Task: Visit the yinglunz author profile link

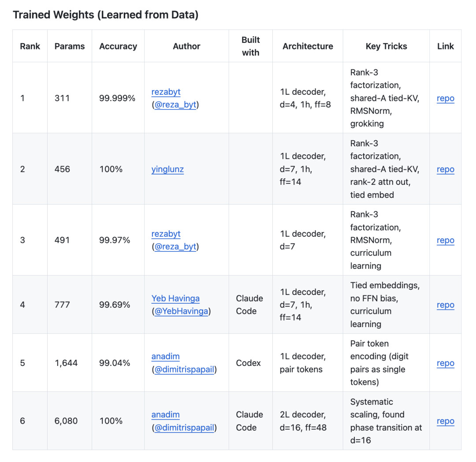Action: (167, 169)
